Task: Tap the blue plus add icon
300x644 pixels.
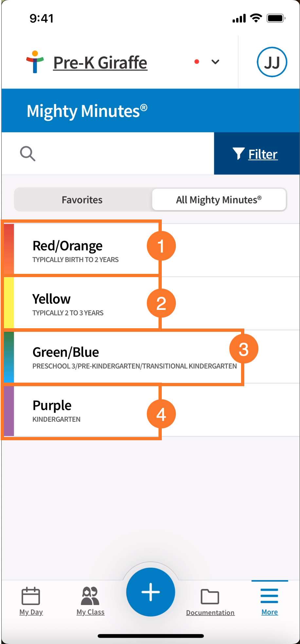Action: pos(150,592)
